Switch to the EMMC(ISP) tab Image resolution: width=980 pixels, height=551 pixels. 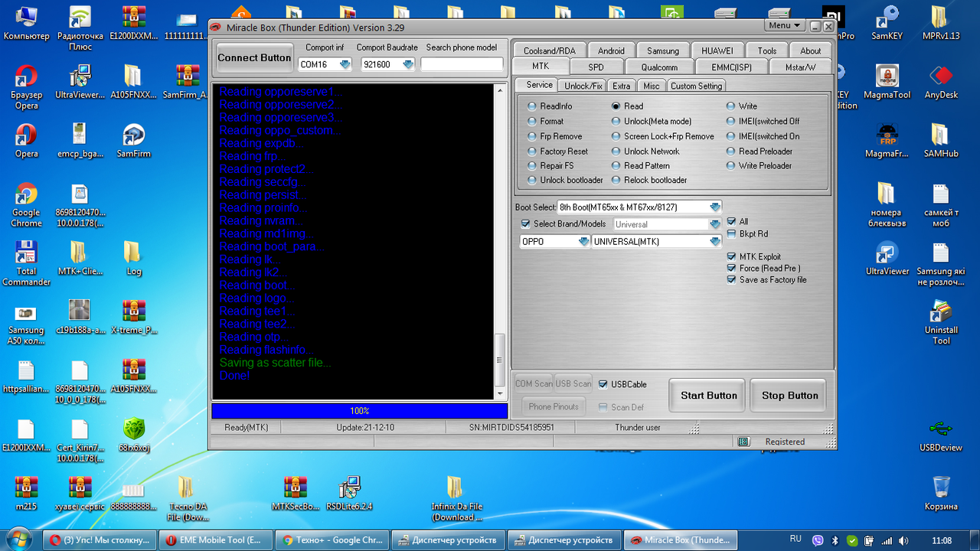click(x=731, y=67)
